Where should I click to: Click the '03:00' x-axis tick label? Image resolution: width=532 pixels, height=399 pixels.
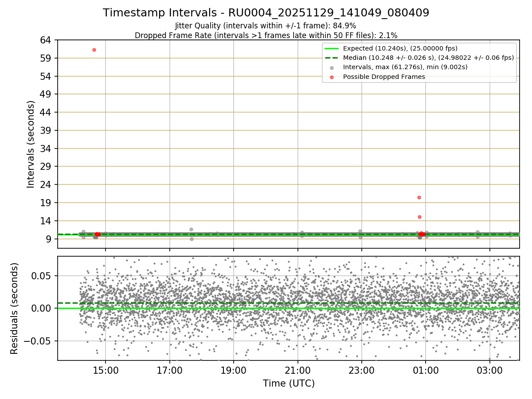coord(489,370)
